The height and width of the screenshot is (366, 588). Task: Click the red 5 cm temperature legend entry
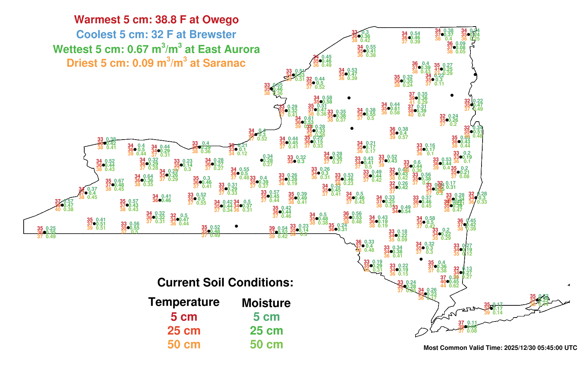(184, 317)
